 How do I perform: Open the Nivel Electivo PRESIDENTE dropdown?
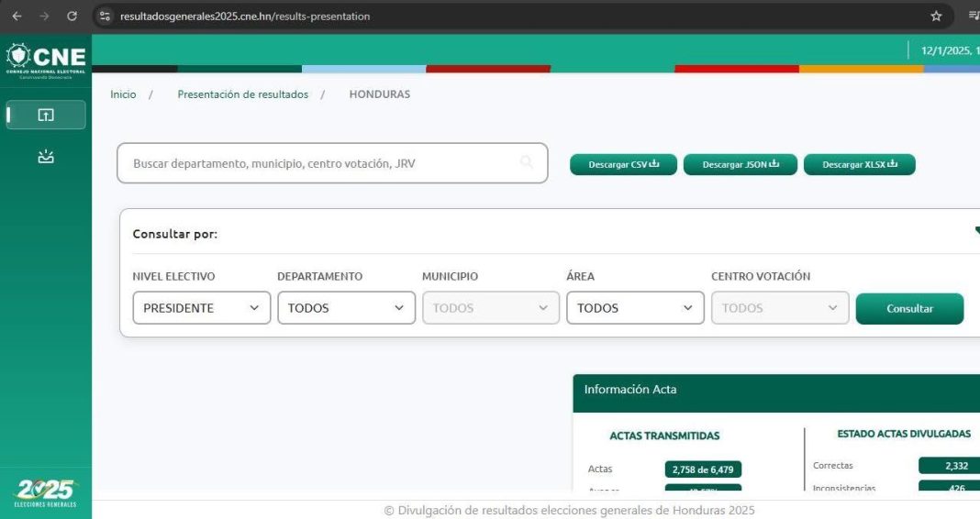coord(201,308)
